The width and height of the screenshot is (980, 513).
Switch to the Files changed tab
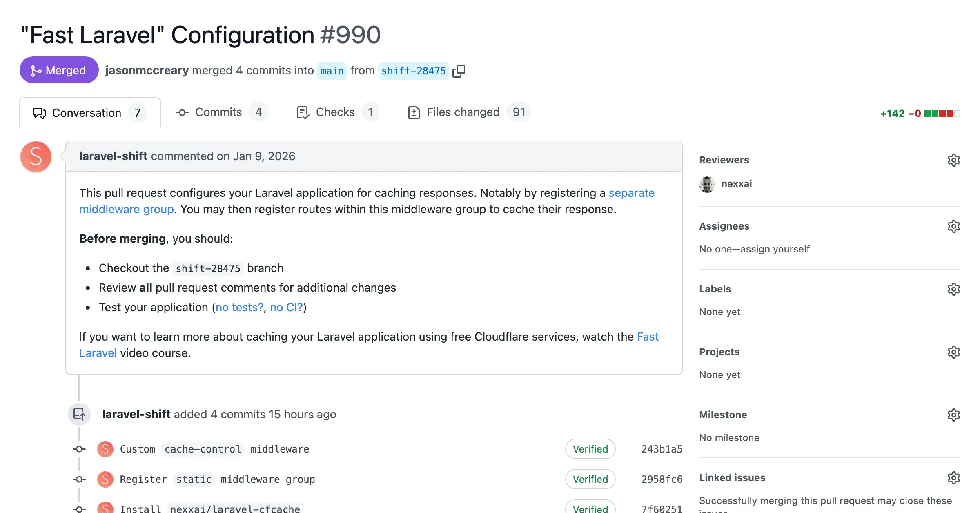(x=463, y=112)
